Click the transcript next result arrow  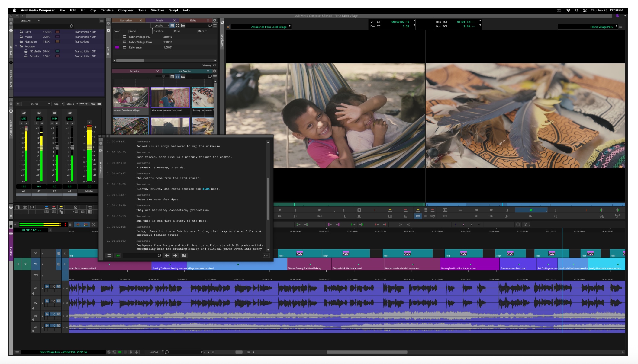coord(175,255)
